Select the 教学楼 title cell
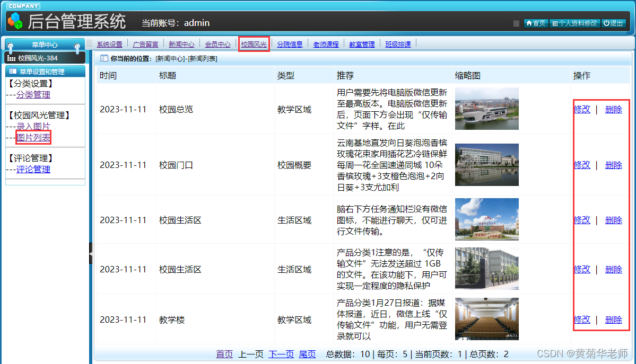Viewport: 636px width, 364px height. click(x=172, y=320)
